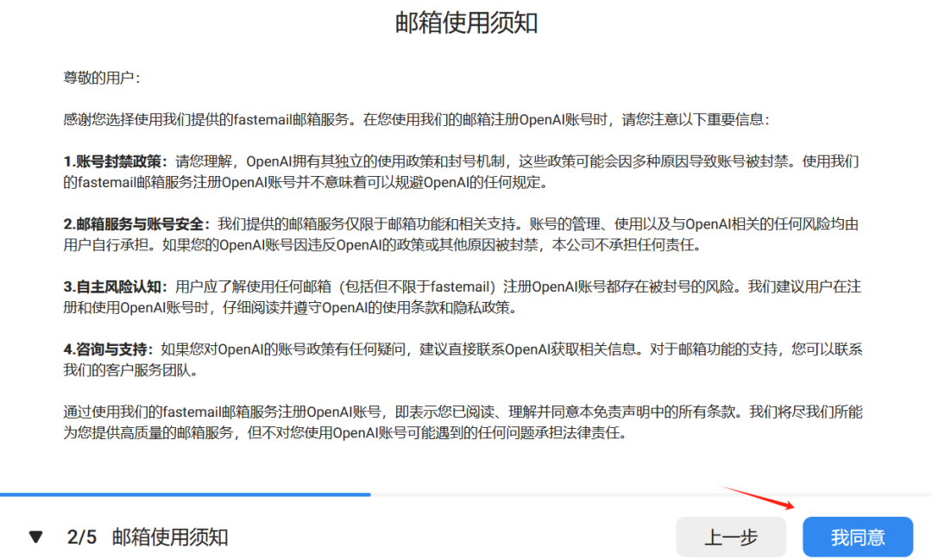Click the 2/5 step counter
Image resolution: width=932 pixels, height=560 pixels.
(x=81, y=537)
